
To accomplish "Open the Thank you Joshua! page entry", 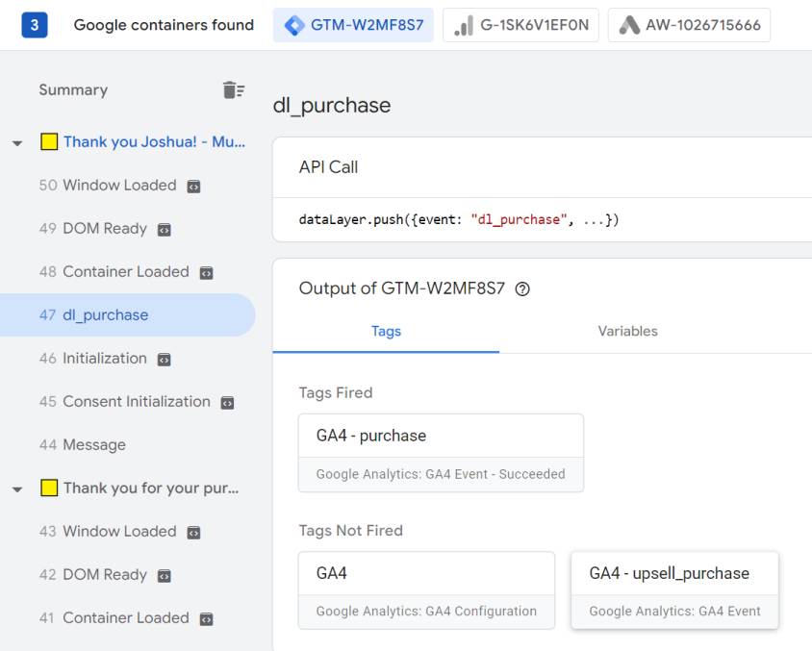I will tap(154, 141).
